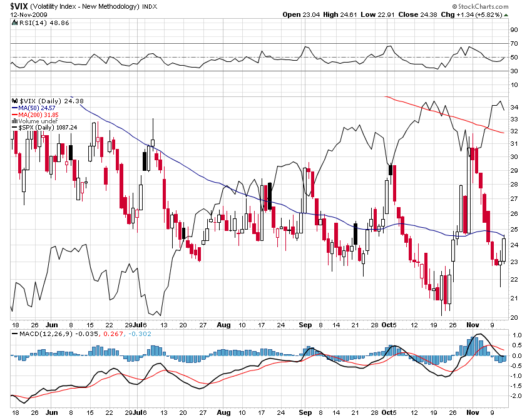Screen dimensions: 532x418
Task: Click the 0.0 level on MACD axis
Action: click(x=517, y=355)
